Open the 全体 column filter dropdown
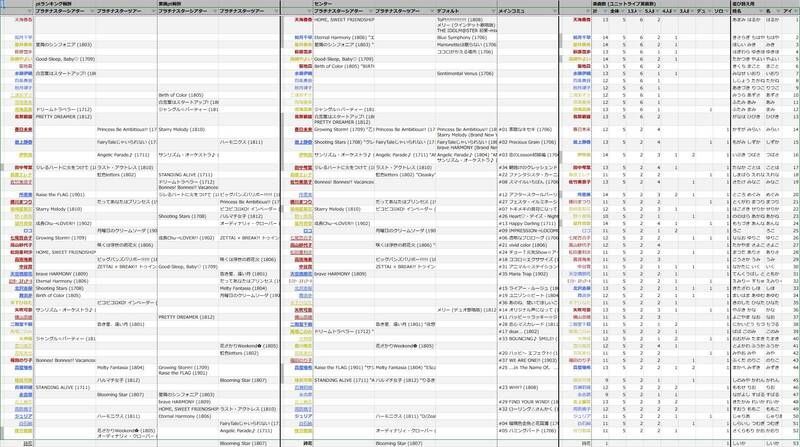Screen dimensions: 800x447 click(623, 11)
